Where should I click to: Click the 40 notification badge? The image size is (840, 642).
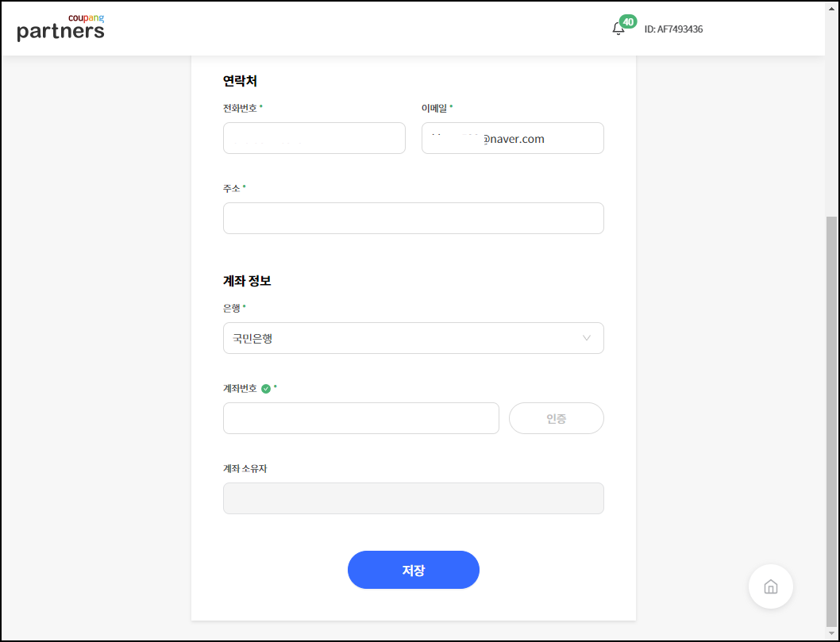[x=628, y=22]
